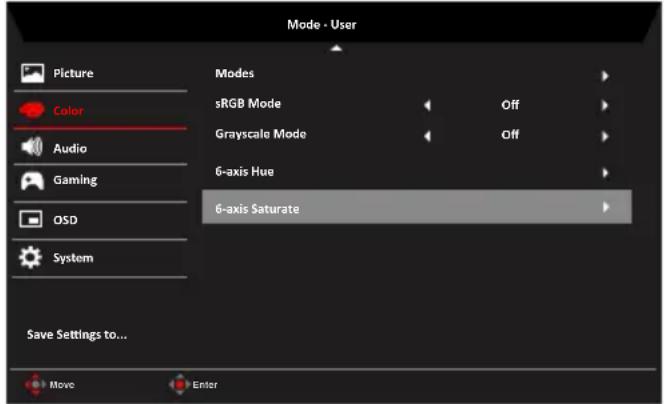The image size is (664, 404).
Task: Click the Enter joystick icon
Action: tap(179, 384)
